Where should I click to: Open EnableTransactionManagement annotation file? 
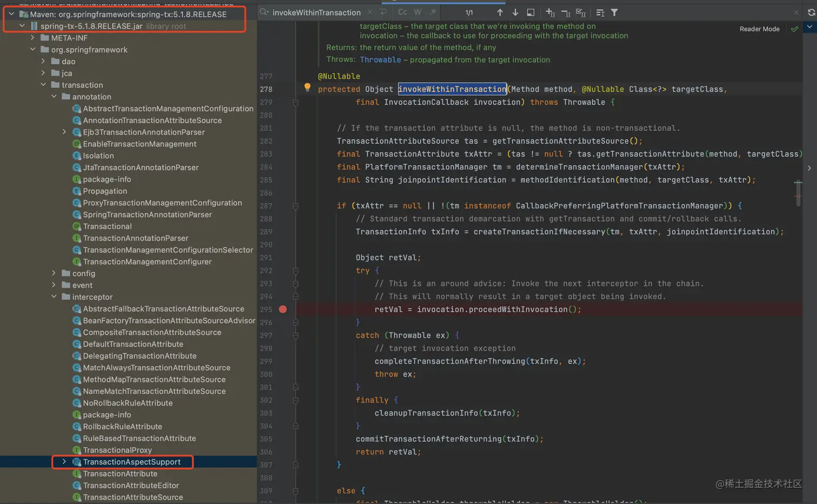coord(139,144)
